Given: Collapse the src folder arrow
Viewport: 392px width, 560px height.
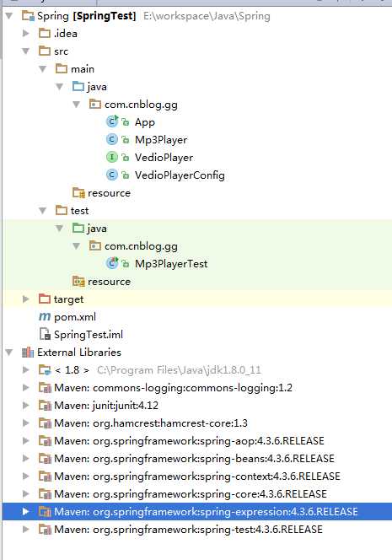Looking at the screenshot, I should click(x=25, y=51).
